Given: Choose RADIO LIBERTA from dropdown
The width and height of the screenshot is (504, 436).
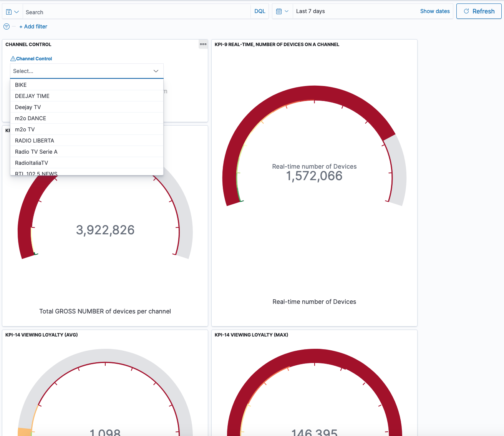Looking at the screenshot, I should click(x=35, y=141).
